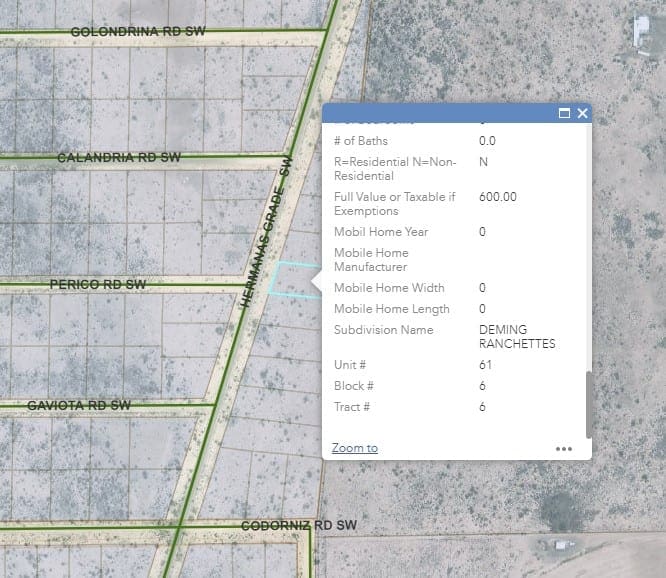Click the PERICO RD SW road label
The height and width of the screenshot is (578, 666).
98,285
